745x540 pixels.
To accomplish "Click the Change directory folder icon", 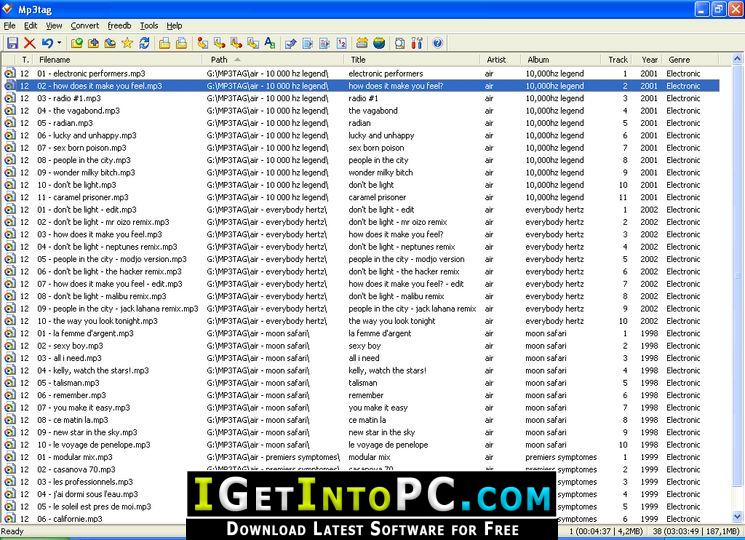I will coord(76,43).
